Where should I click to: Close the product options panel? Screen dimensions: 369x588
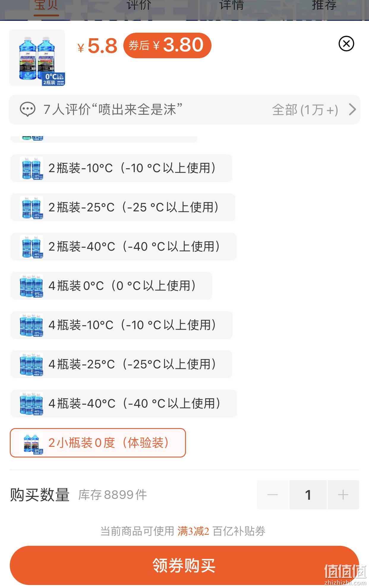pyautogui.click(x=346, y=44)
